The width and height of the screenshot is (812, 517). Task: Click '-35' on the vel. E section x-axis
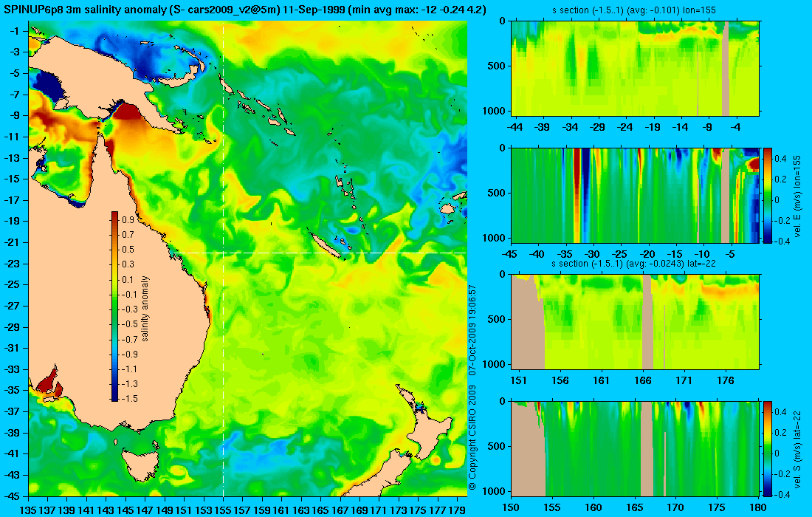(x=565, y=254)
